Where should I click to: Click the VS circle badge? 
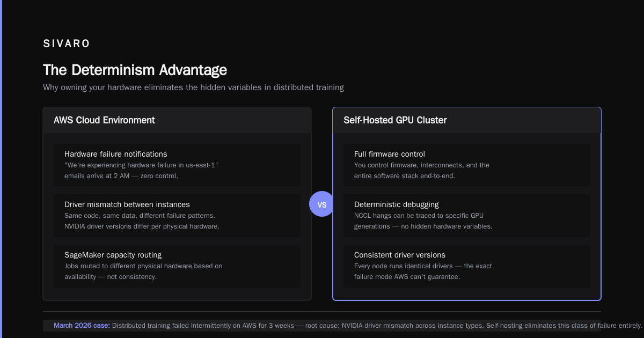point(322,204)
